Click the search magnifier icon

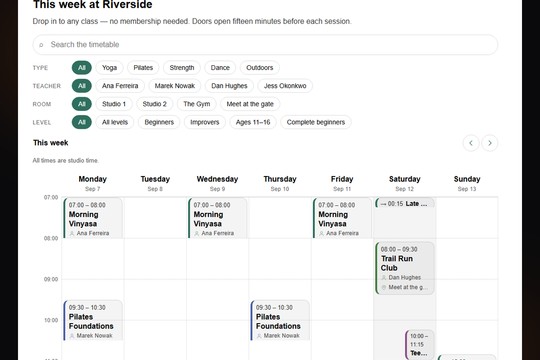(41, 45)
